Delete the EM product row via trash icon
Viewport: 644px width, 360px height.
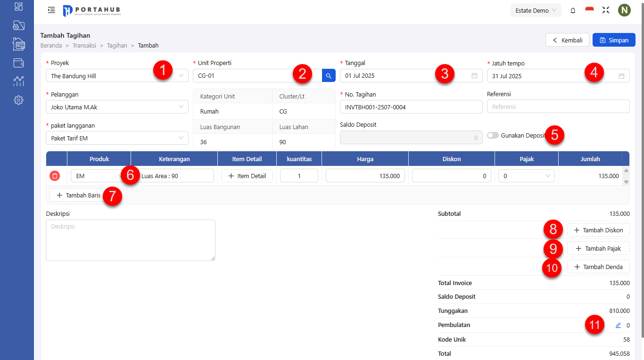[55, 175]
